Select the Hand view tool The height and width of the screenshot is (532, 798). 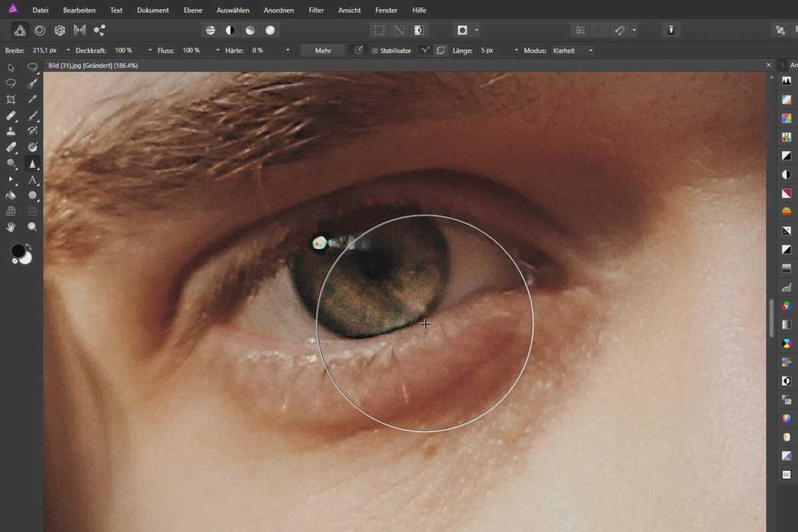coord(11,227)
